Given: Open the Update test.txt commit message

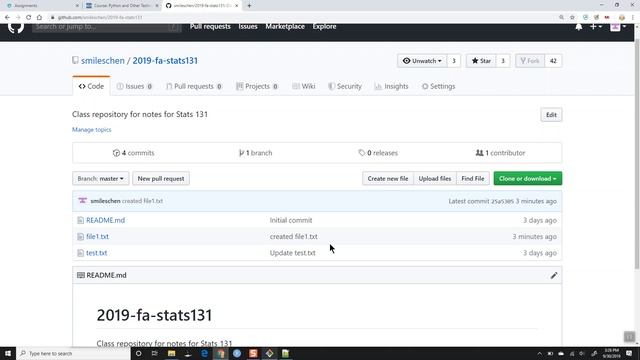Looking at the screenshot, I should 292,253.
